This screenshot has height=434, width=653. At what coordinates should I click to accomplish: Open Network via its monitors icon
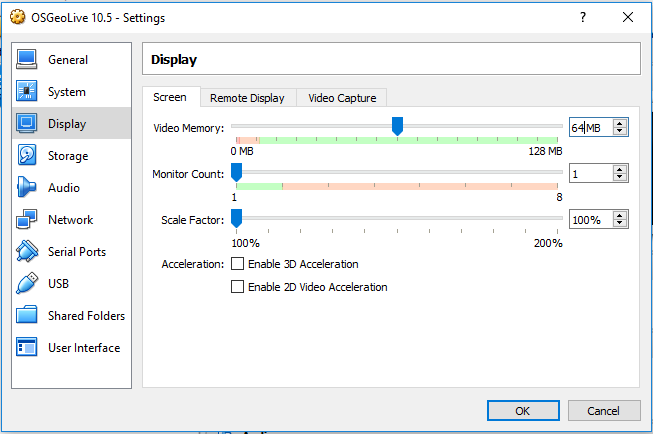(x=27, y=219)
